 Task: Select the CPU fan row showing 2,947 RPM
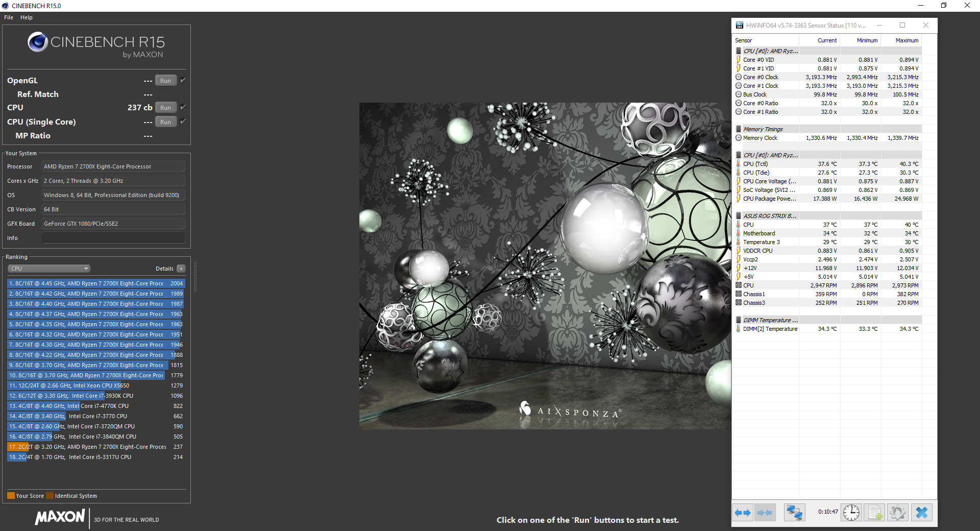tap(827, 285)
